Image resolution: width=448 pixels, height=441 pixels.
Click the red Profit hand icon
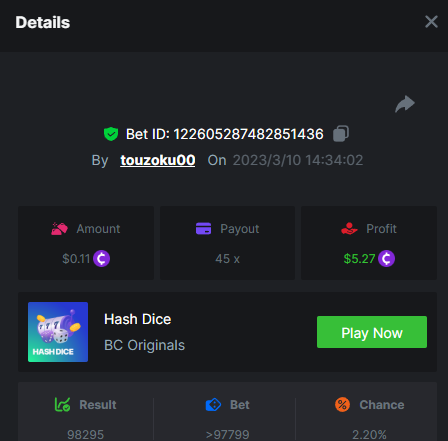tap(349, 229)
